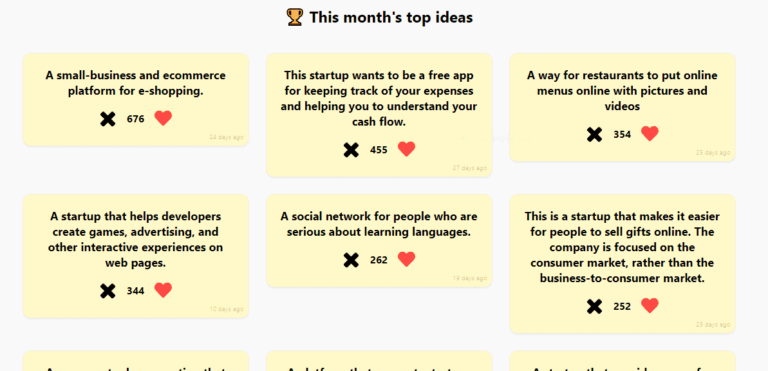Like the restaurant online menus idea

pos(650,133)
